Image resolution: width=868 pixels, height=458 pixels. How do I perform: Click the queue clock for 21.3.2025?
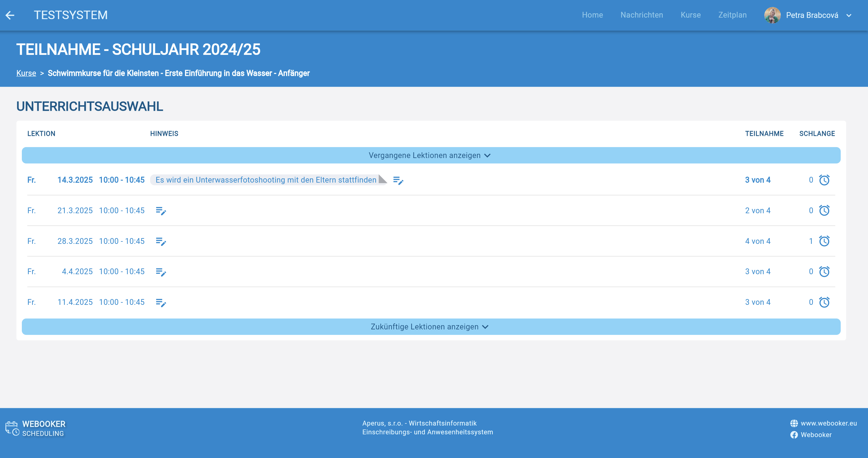[x=824, y=210]
